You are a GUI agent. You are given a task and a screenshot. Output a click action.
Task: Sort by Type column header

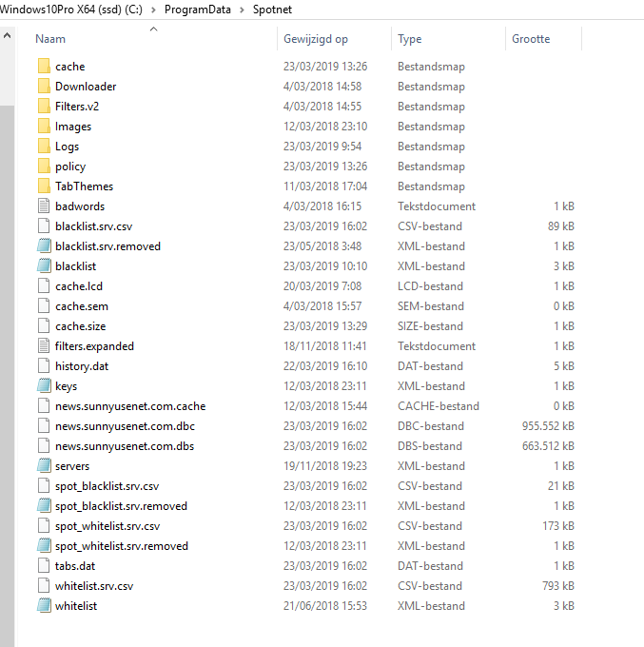[410, 39]
